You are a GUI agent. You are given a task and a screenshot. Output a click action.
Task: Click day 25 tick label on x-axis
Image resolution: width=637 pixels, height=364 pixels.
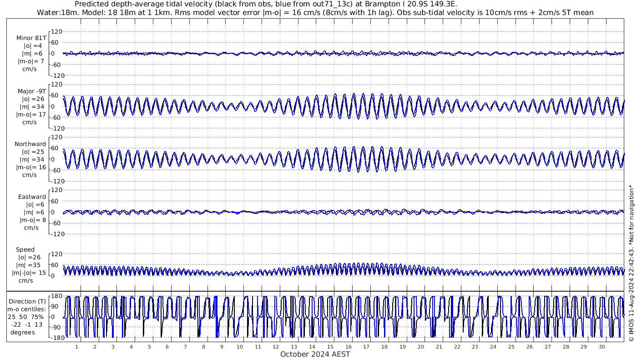pyautogui.click(x=511, y=347)
